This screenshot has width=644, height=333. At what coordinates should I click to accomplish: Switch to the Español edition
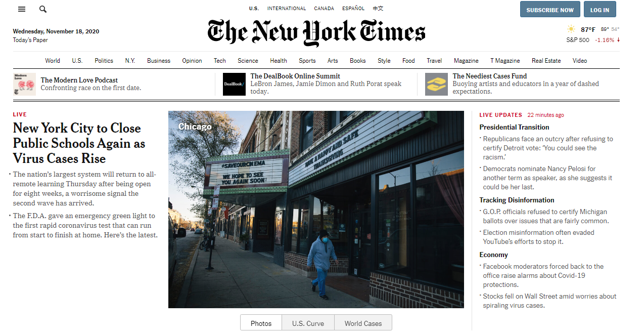click(353, 8)
